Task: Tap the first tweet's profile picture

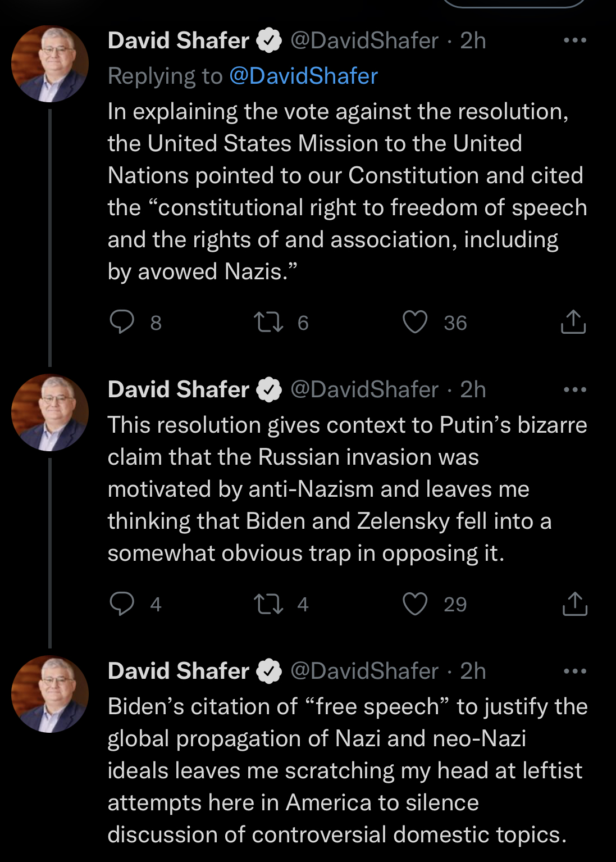Action: 50,64
